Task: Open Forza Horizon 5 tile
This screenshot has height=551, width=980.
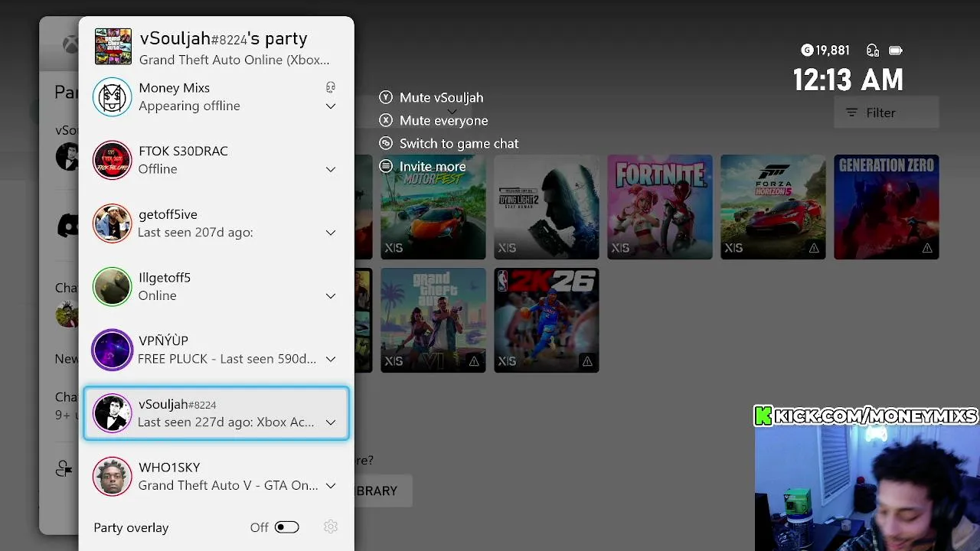Action: click(x=773, y=207)
